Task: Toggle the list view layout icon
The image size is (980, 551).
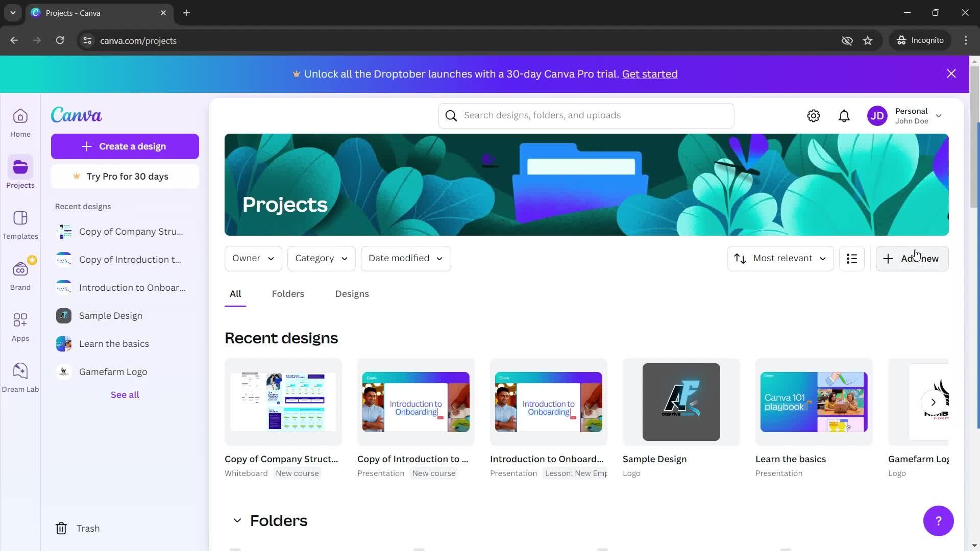Action: [851, 258]
